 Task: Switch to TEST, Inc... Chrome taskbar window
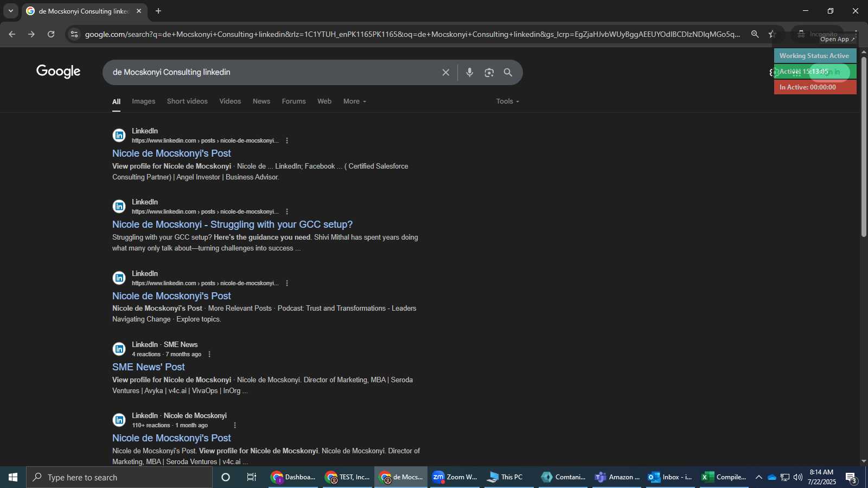point(347,477)
